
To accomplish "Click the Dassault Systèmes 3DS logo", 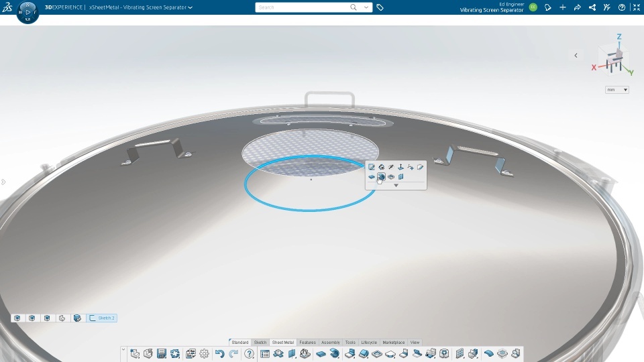I will pyautogui.click(x=7, y=7).
